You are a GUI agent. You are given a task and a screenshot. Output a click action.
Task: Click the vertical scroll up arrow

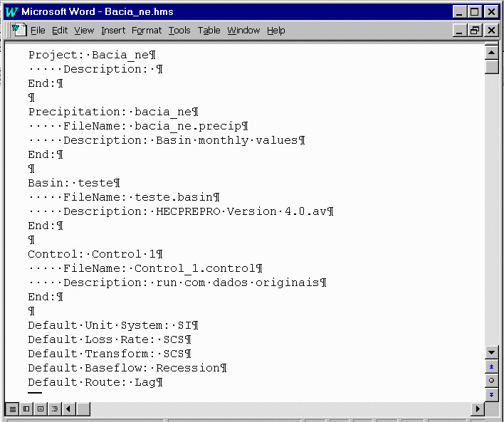pos(491,53)
